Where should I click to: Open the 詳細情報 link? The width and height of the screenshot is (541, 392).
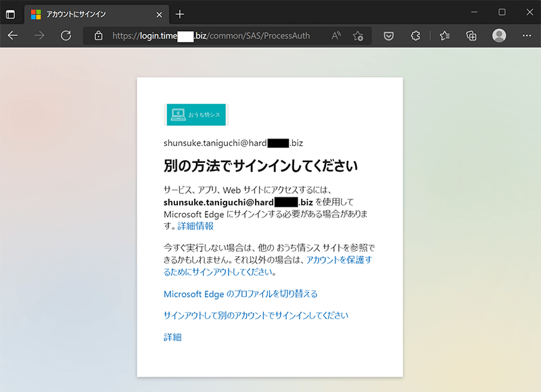195,226
